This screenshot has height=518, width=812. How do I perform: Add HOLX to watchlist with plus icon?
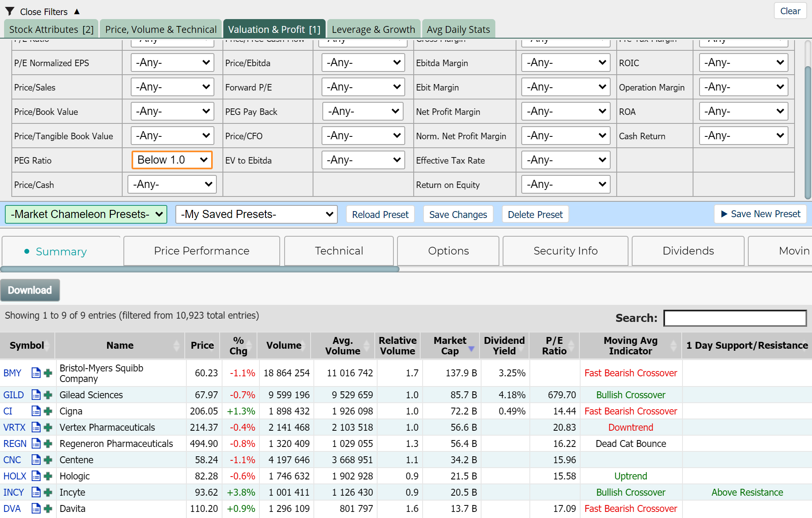click(x=48, y=476)
